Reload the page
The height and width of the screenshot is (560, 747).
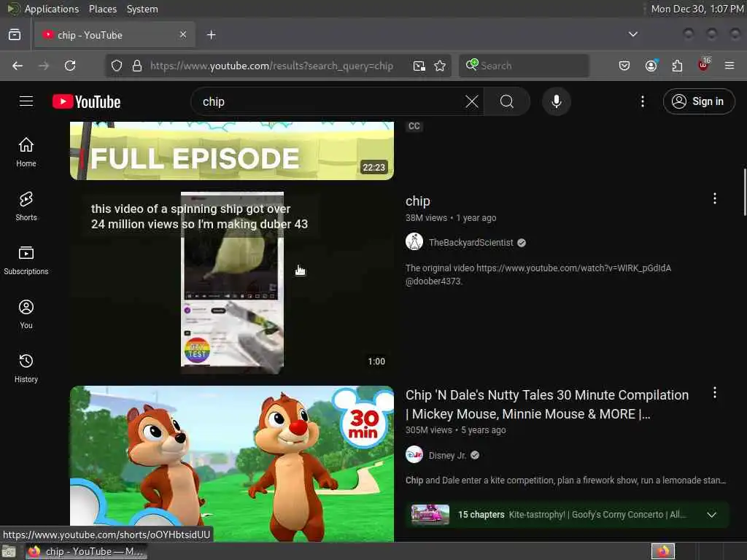(70, 66)
